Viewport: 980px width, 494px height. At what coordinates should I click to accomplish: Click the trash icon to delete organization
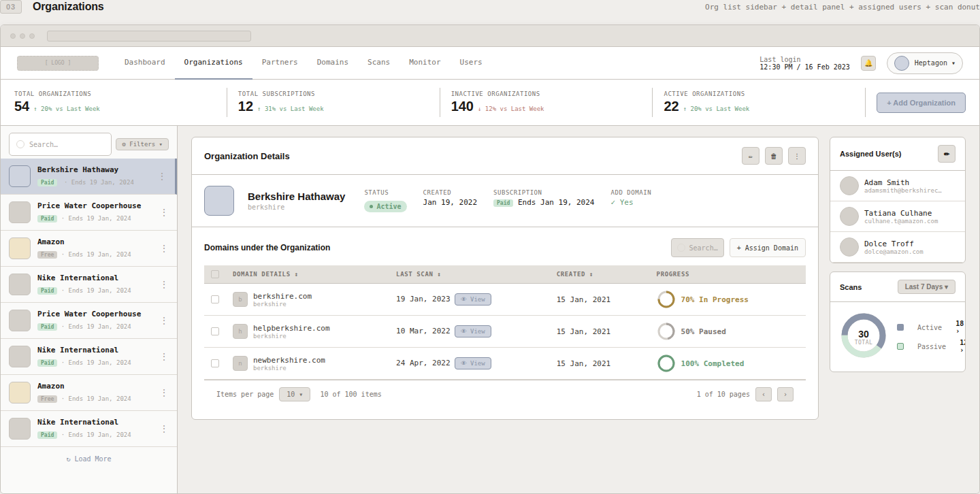(774, 156)
